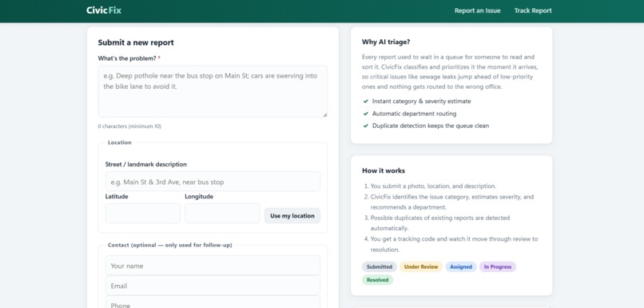Click step about getting a tracking code
The height and width of the screenshot is (308, 644).
454,244
